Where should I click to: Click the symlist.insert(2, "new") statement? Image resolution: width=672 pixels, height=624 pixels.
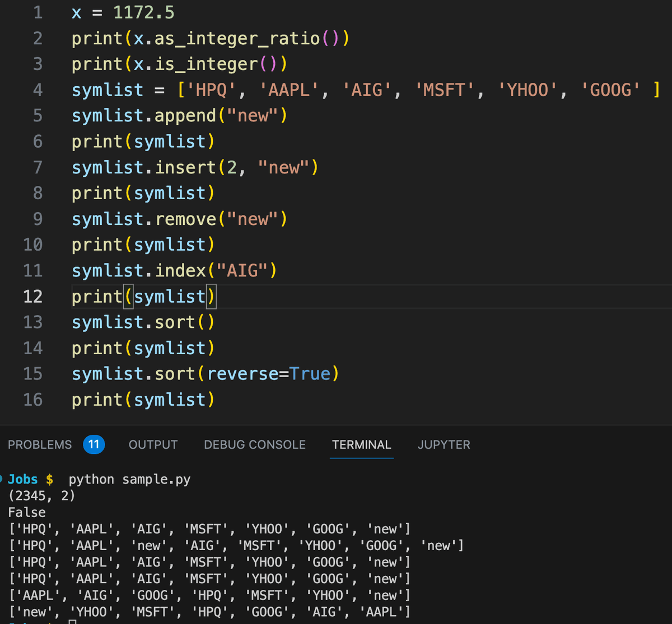(x=194, y=167)
